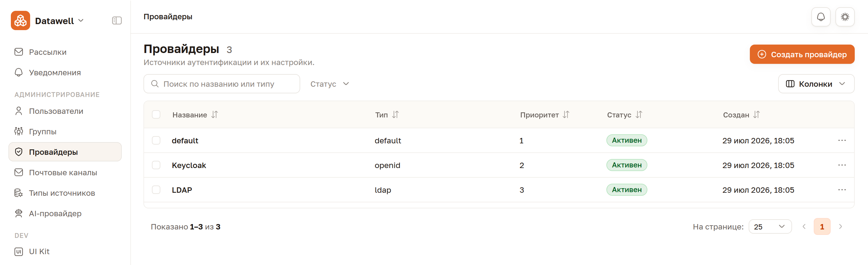This screenshot has height=265, width=868.
Task: Click Активен badge in LDAP row
Action: [x=626, y=190]
